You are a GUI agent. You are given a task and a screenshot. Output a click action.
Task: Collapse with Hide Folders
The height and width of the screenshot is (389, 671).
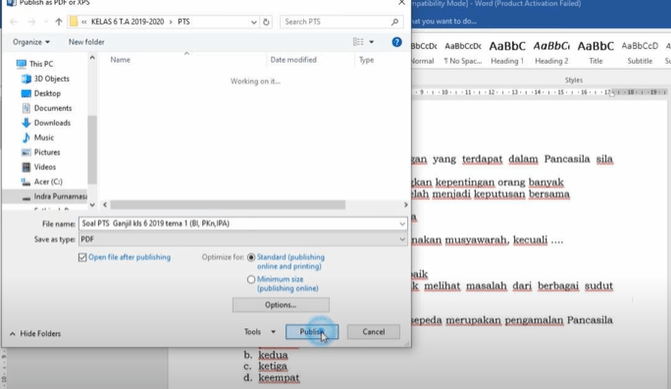pos(35,333)
